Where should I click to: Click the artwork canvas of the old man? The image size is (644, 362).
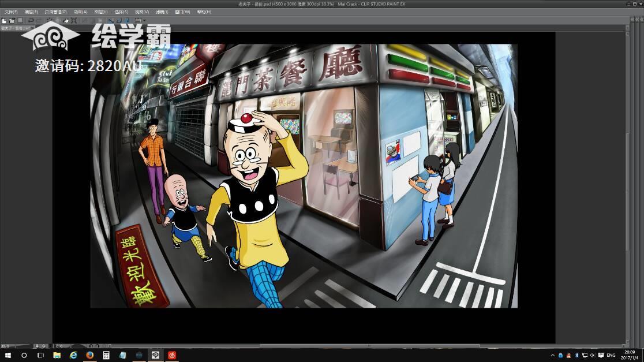click(x=304, y=176)
